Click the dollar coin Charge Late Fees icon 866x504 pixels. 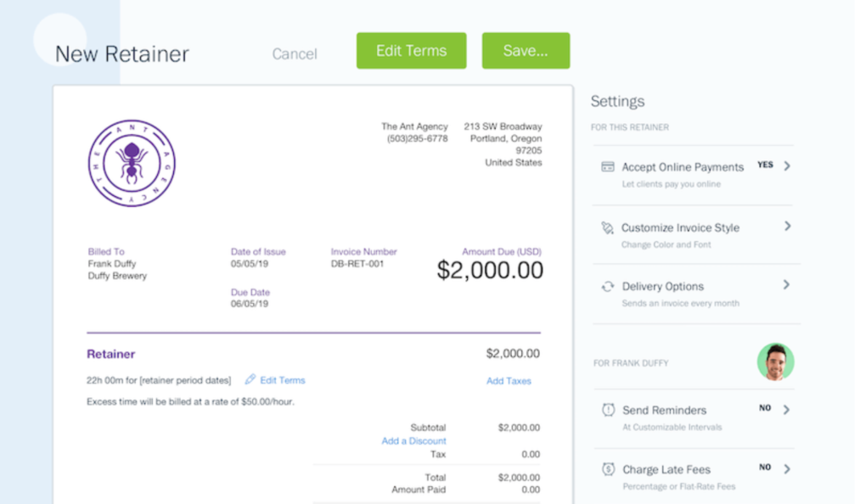coord(608,469)
